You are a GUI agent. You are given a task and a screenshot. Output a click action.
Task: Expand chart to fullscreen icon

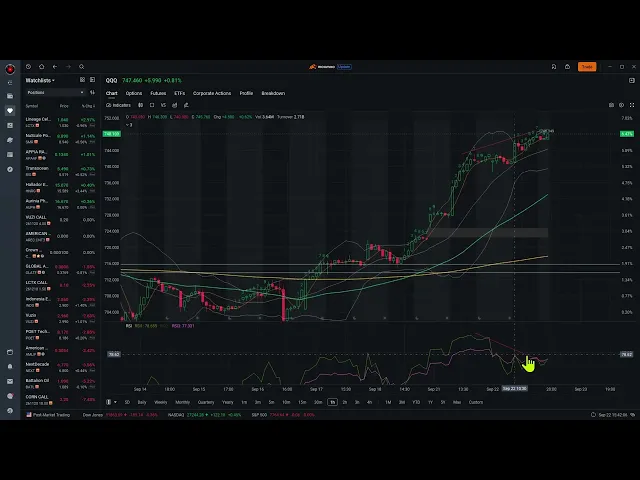632,105
